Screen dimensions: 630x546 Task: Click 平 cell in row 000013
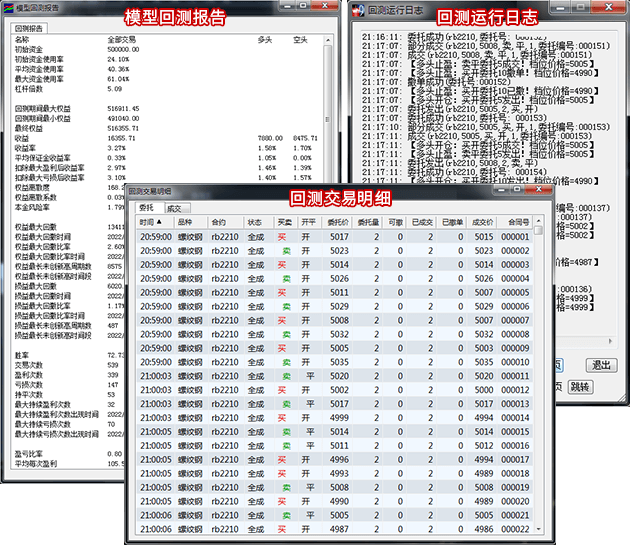pyautogui.click(x=310, y=404)
